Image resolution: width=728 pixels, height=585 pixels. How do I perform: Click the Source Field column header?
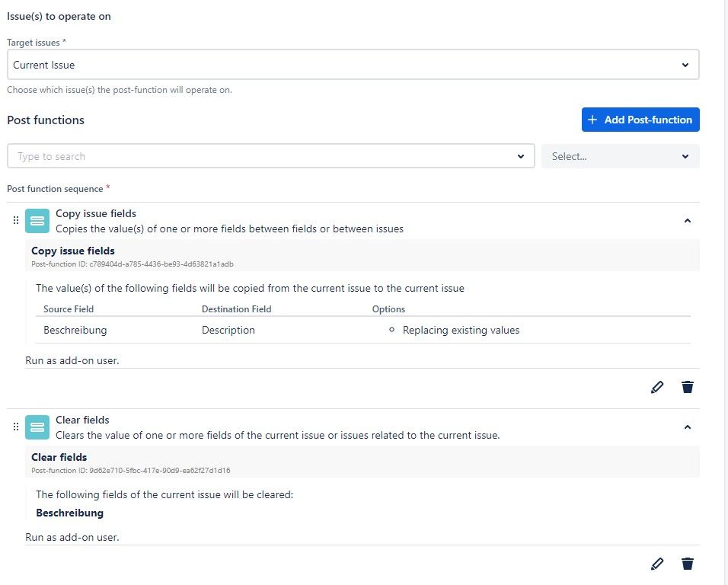coord(69,309)
